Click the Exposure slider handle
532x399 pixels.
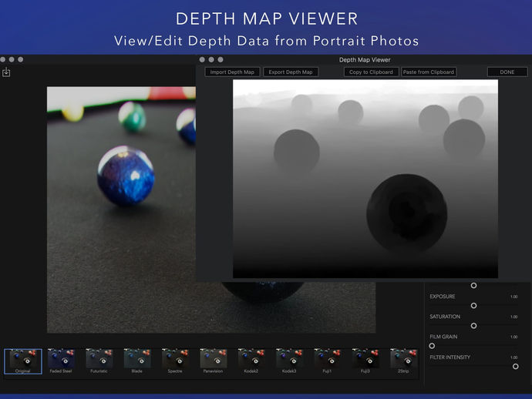pos(473,306)
